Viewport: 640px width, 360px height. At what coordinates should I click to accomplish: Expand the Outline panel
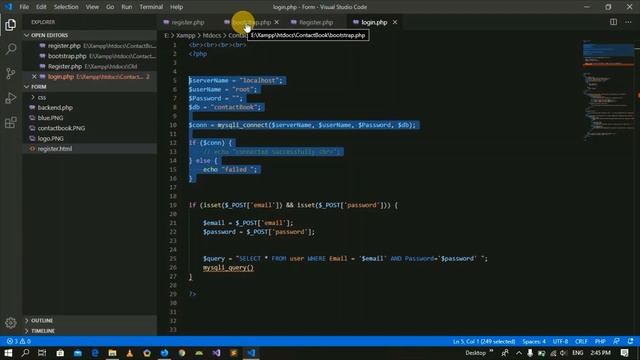click(89, 321)
